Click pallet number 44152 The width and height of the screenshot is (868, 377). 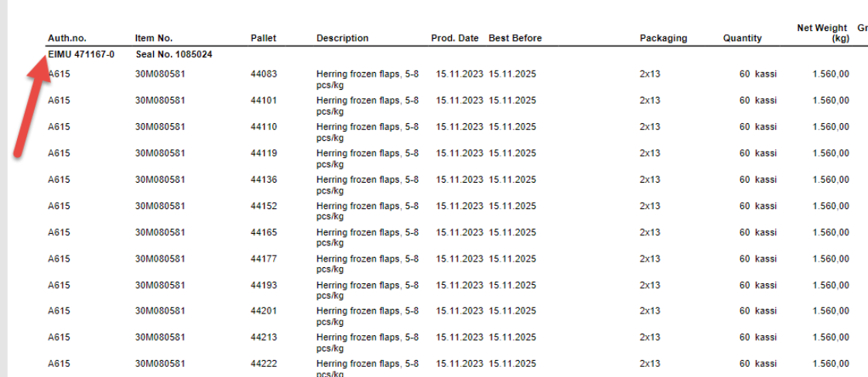[264, 206]
